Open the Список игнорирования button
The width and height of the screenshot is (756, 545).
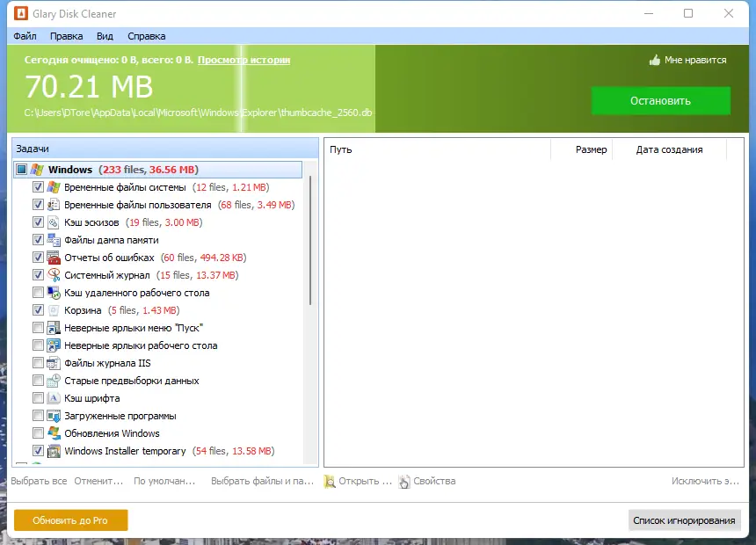(684, 520)
